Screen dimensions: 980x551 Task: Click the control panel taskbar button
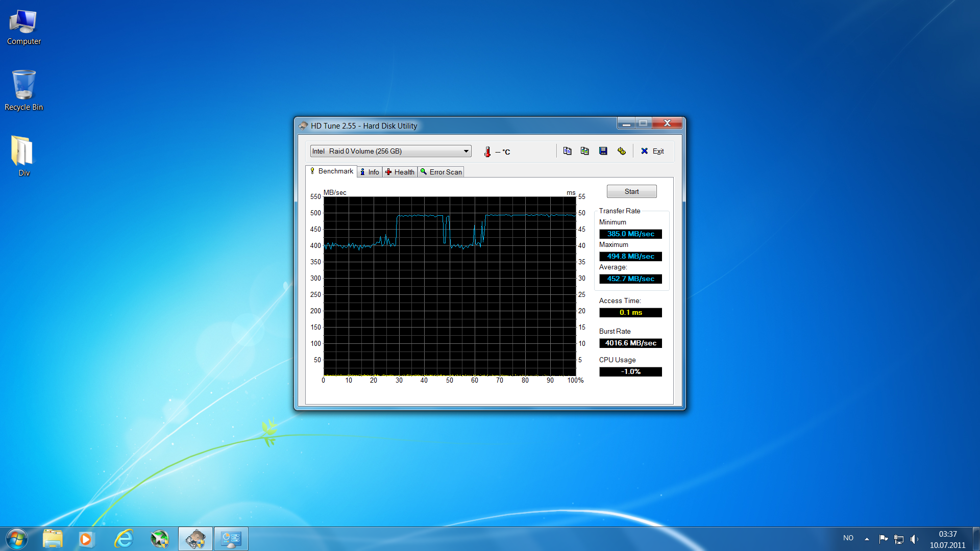231,539
